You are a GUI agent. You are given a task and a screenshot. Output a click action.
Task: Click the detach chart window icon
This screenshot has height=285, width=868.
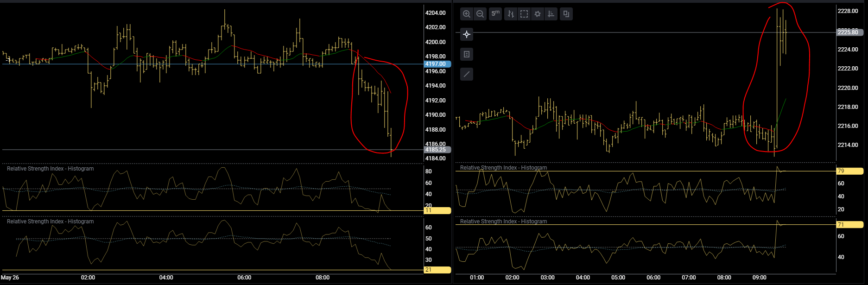click(566, 14)
